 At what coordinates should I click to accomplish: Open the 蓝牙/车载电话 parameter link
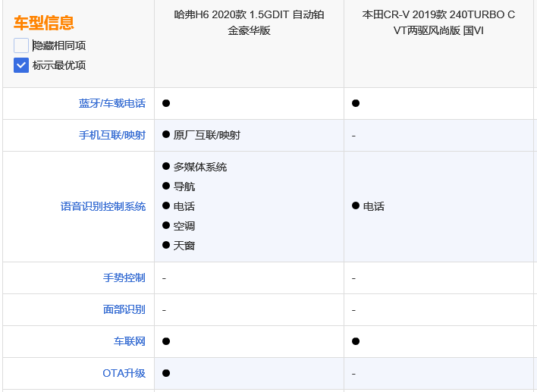[112, 103]
